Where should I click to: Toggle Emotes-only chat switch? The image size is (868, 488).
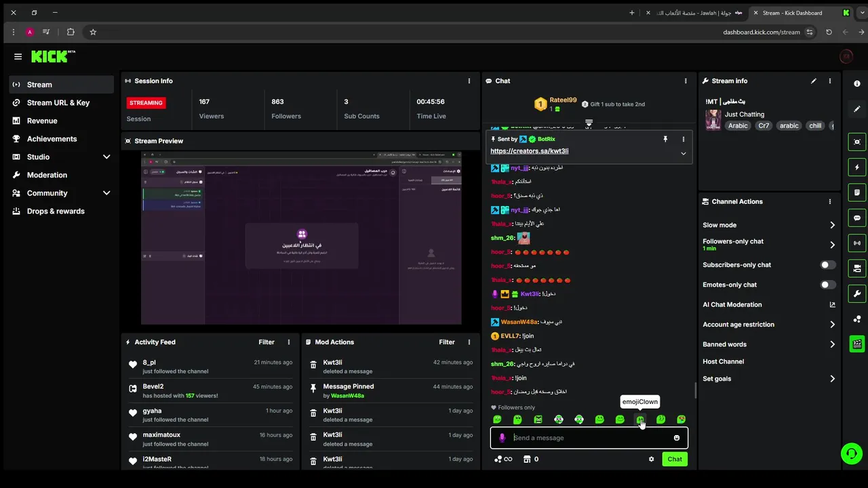(x=828, y=285)
